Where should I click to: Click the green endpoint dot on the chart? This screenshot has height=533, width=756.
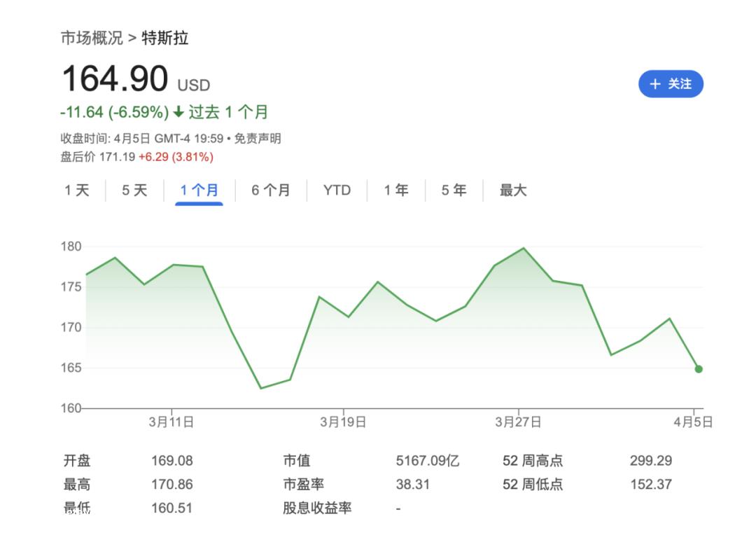click(x=699, y=369)
